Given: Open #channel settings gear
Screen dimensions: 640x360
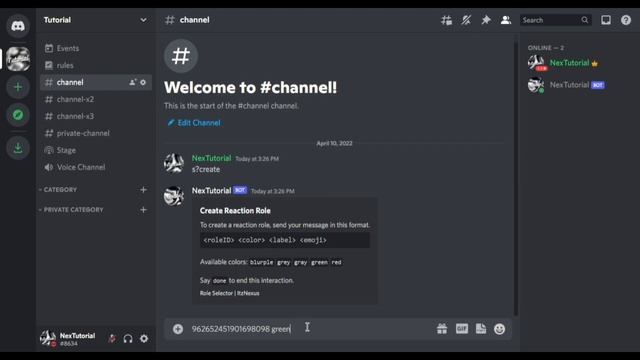Looking at the screenshot, I should 143,82.
